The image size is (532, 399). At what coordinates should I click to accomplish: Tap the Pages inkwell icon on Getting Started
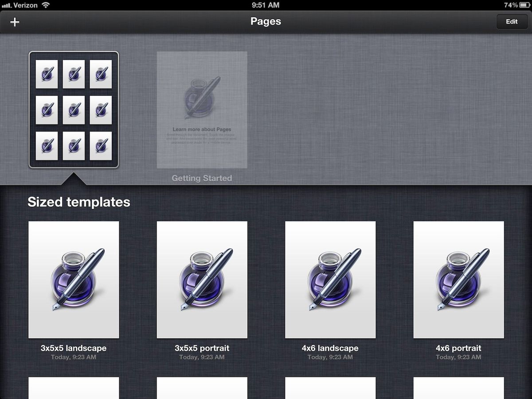pos(202,98)
